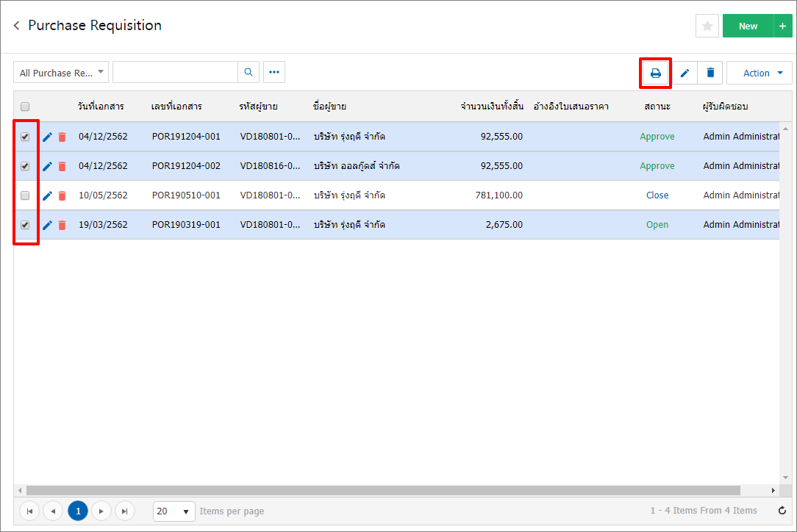This screenshot has height=532, width=797.
Task: Toggle the select-all checkbox in header
Action: click(25, 107)
